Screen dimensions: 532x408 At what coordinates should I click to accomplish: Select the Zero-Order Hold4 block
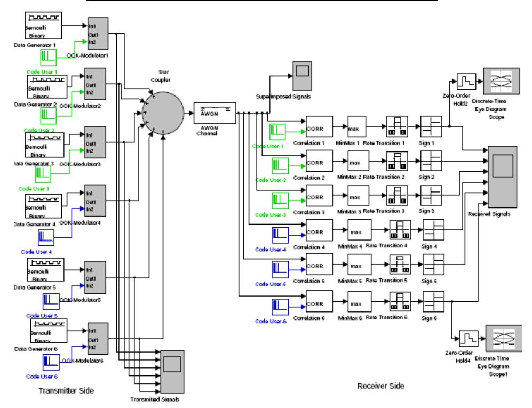pyautogui.click(x=469, y=339)
